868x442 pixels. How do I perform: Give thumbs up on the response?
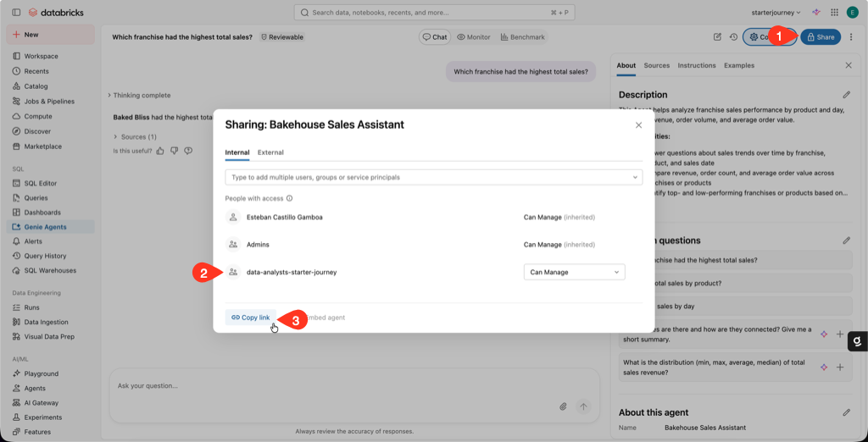coord(160,151)
